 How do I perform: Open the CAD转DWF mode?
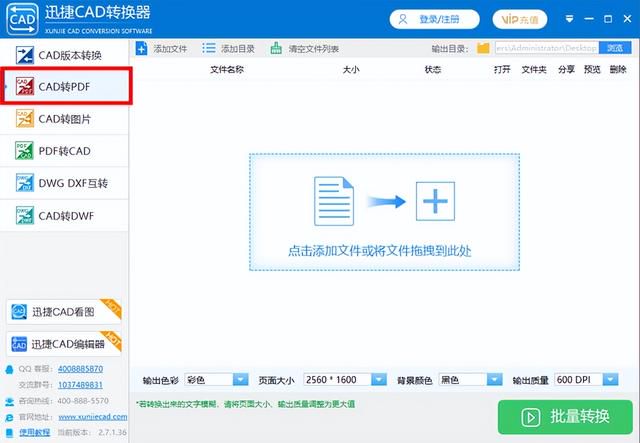click(x=64, y=216)
